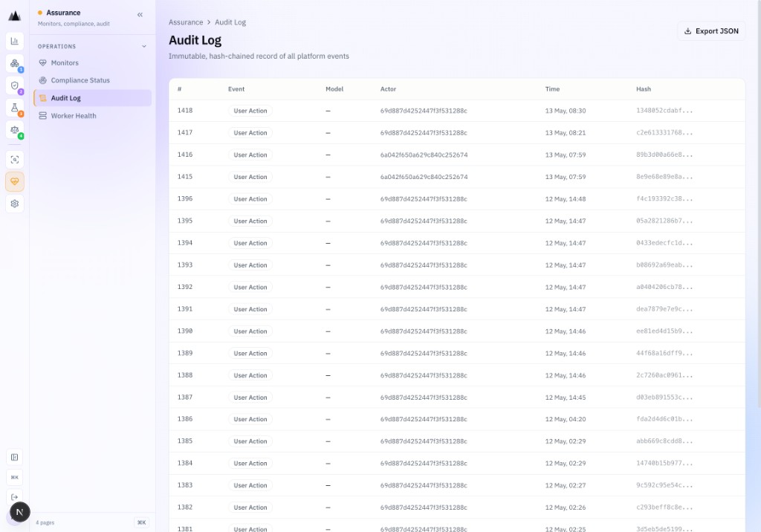The image size is (761, 532).
Task: Click time 12 May, 14:45 in row 1387
Action: pyautogui.click(x=566, y=398)
